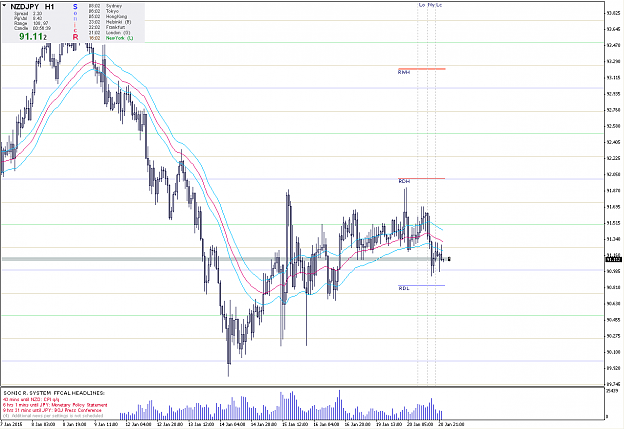Click the Sydney session clock row

(x=105, y=6)
